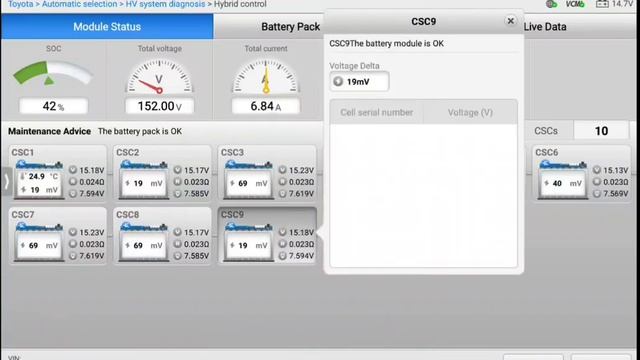The width and height of the screenshot is (640, 360).
Task: Click CSC1 battery icon
Action: click(39, 180)
